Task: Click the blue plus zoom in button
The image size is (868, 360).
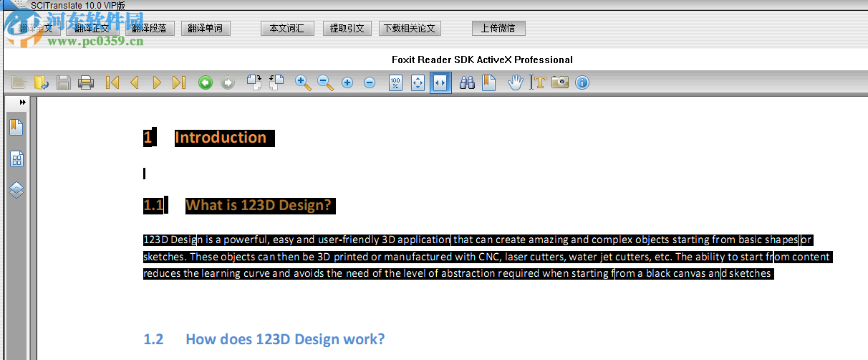Action: coord(347,82)
